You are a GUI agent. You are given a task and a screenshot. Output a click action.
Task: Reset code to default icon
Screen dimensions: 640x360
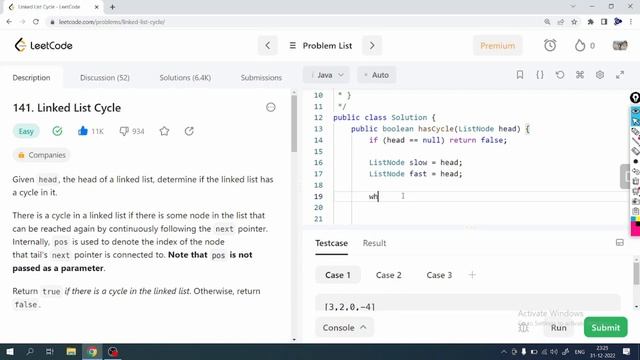pos(560,75)
